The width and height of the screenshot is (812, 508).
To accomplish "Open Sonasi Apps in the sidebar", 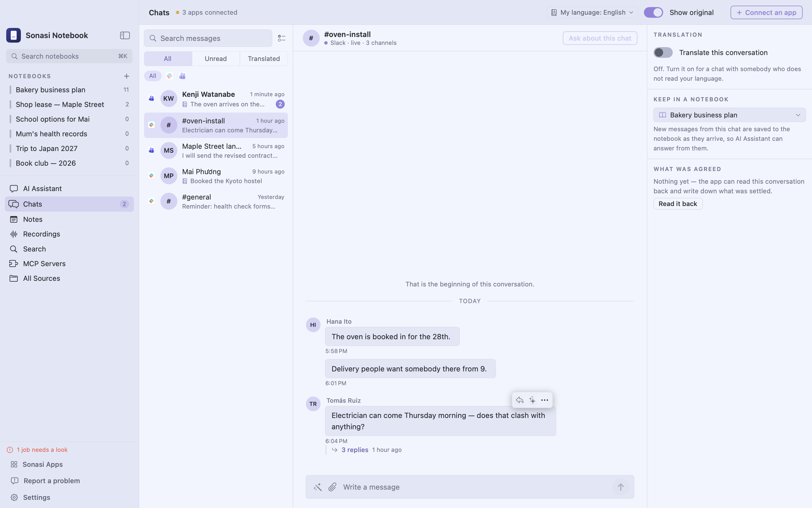I will (x=69, y=464).
